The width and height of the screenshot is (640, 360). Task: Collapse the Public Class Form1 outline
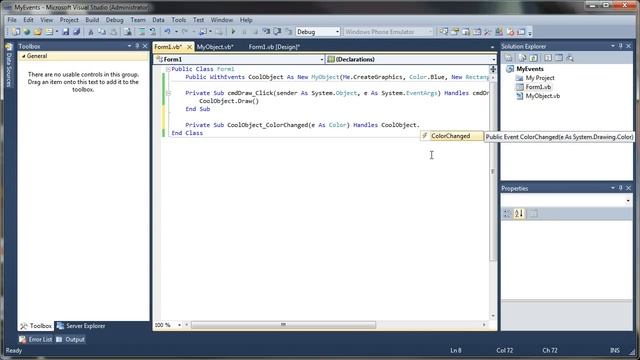click(x=168, y=69)
